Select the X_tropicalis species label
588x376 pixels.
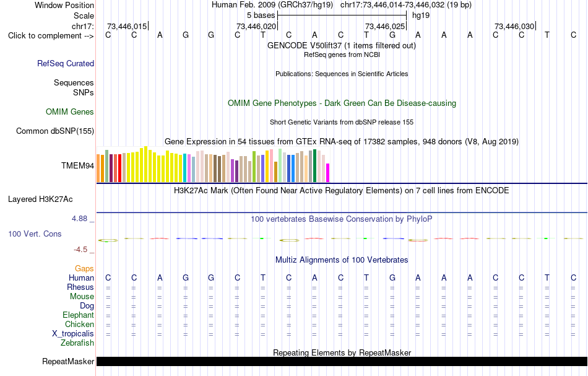click(73, 334)
